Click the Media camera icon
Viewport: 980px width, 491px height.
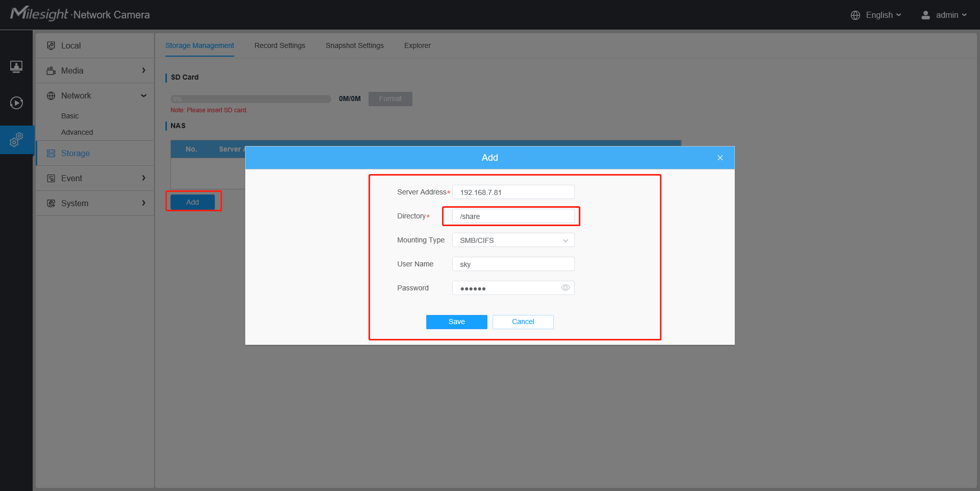pos(51,70)
